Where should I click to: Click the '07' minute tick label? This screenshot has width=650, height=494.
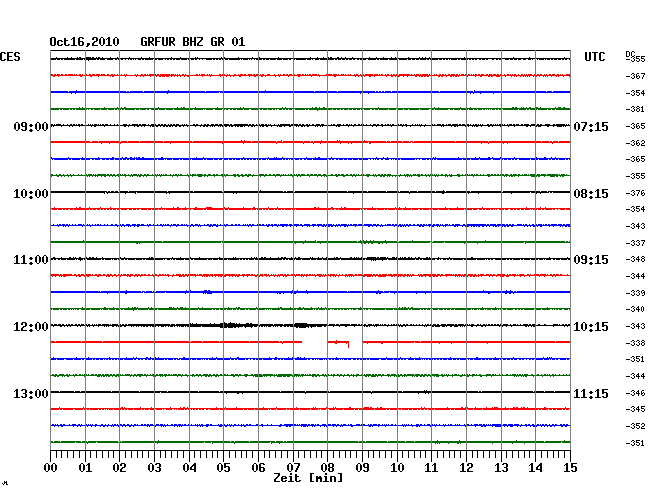coord(293,467)
